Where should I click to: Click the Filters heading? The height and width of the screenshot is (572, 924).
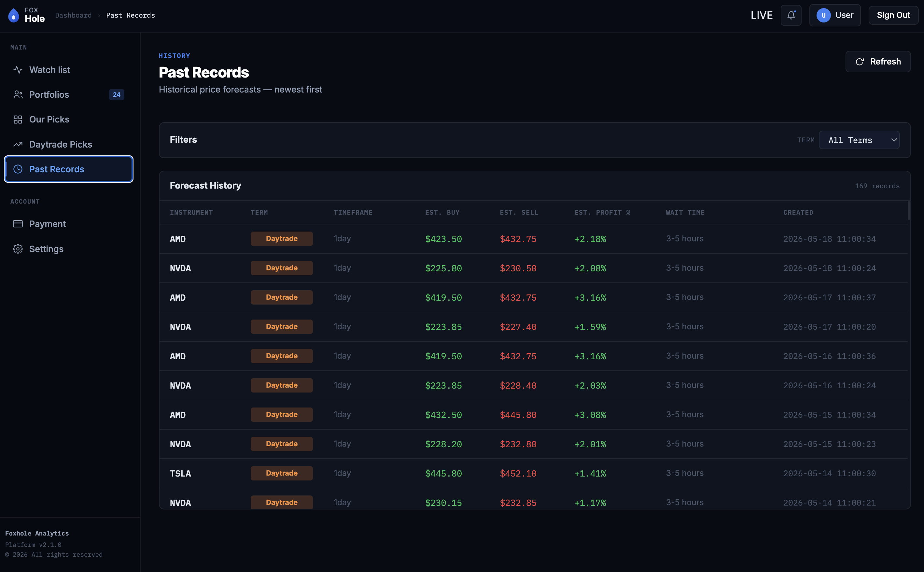(x=183, y=140)
